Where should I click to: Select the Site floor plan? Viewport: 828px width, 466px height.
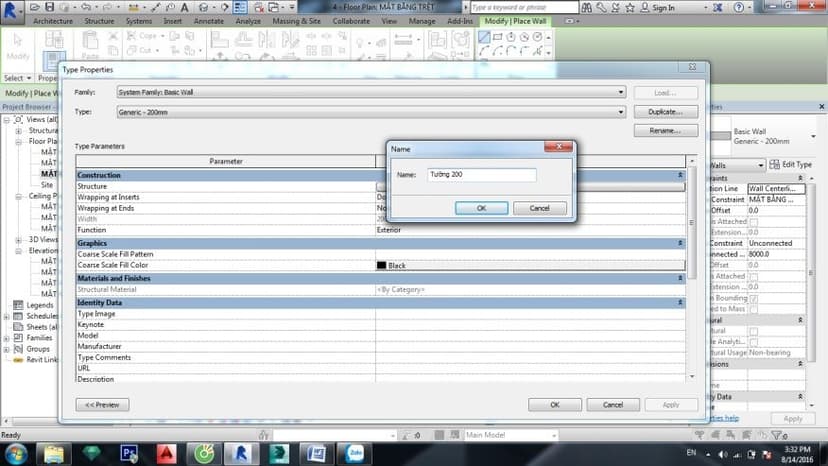point(47,185)
